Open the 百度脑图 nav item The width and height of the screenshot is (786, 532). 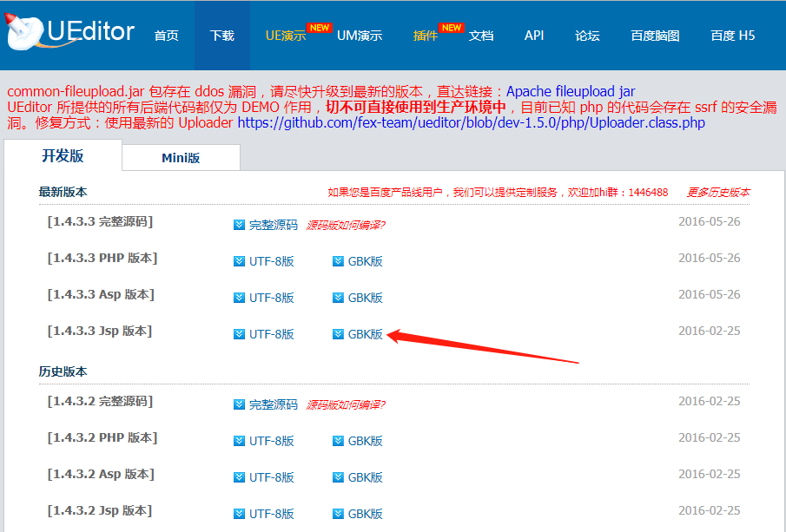[x=655, y=36]
